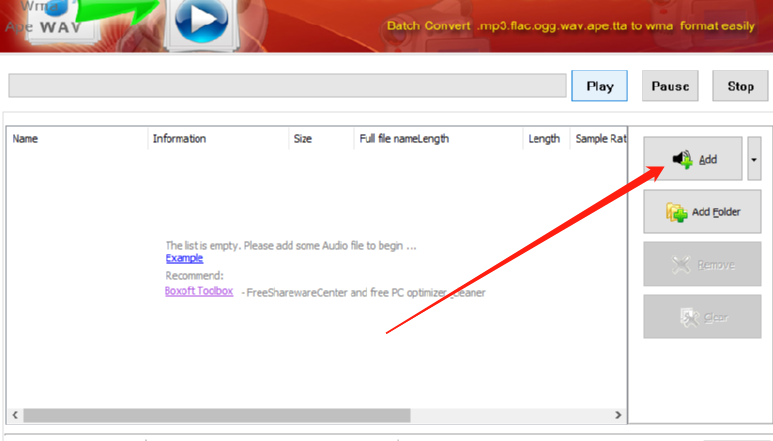The width and height of the screenshot is (773, 441).
Task: Click the 'Recommend:' label text
Action: point(194,275)
